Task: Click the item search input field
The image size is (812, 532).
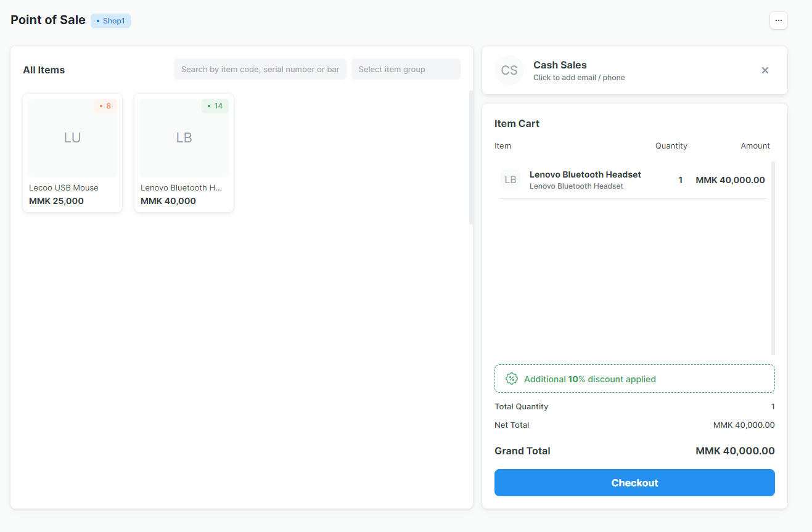Action: pos(260,69)
